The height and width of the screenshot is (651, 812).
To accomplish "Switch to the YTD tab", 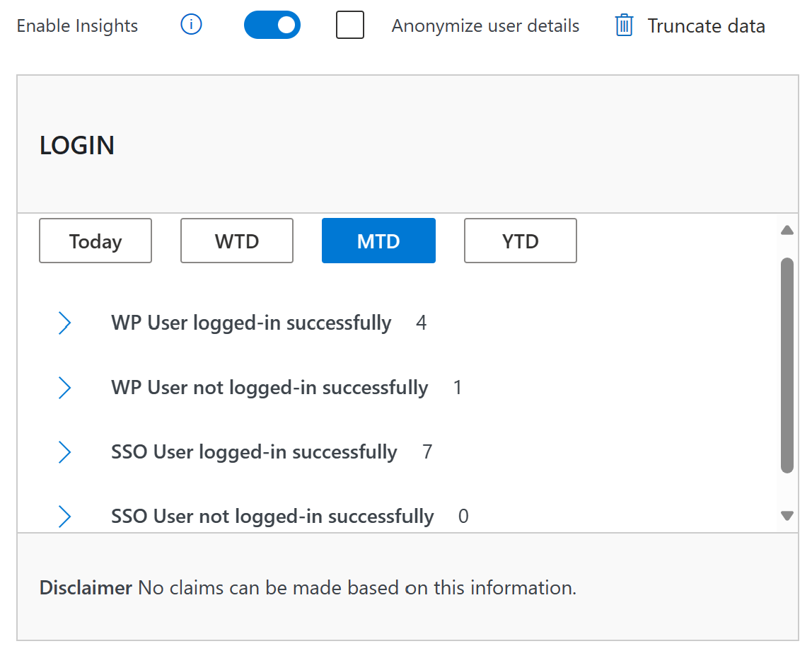I will pos(521,241).
